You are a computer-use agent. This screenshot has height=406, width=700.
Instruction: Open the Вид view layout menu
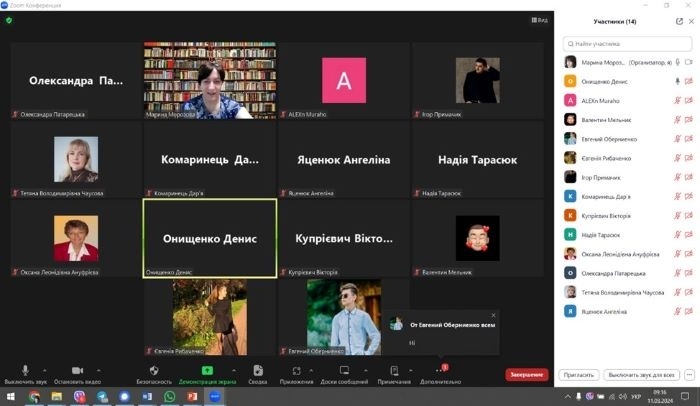539,20
